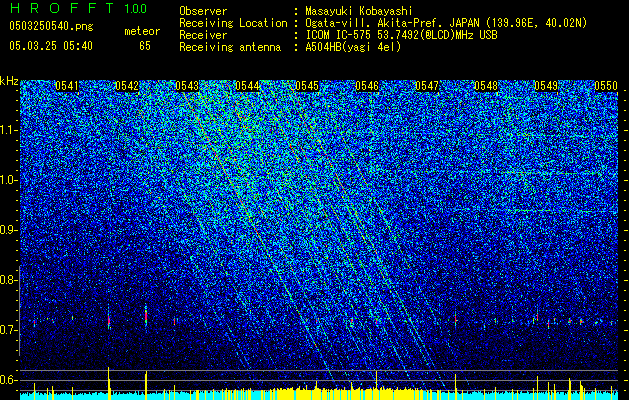Select the filename 0503250540.png

[51, 27]
